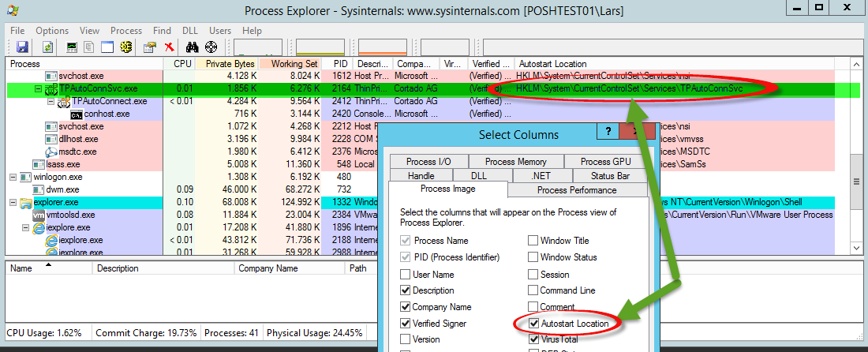Open Properties toolbar icon
868x352 pixels.
pyautogui.click(x=149, y=47)
